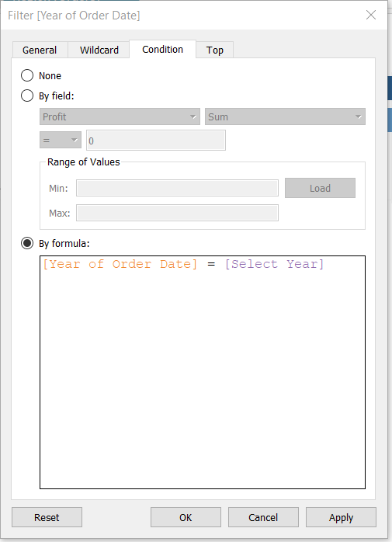Click the Reset button
This screenshot has height=542, width=392.
coord(47,517)
